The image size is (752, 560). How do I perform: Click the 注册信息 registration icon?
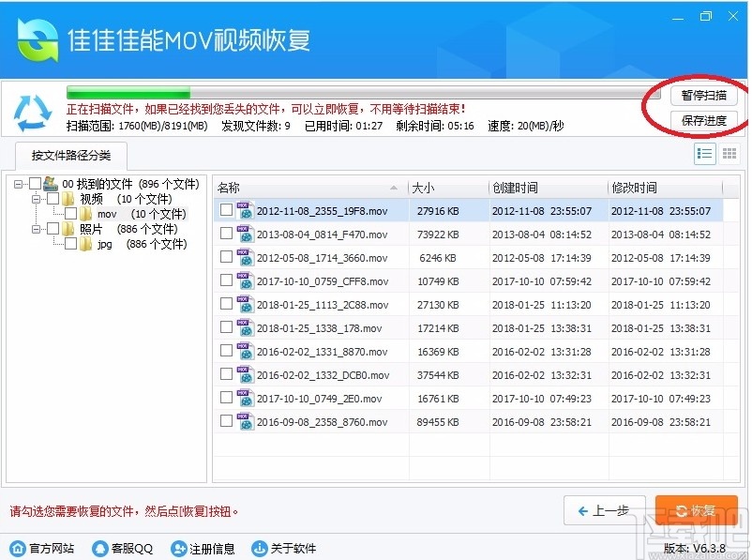click(178, 549)
